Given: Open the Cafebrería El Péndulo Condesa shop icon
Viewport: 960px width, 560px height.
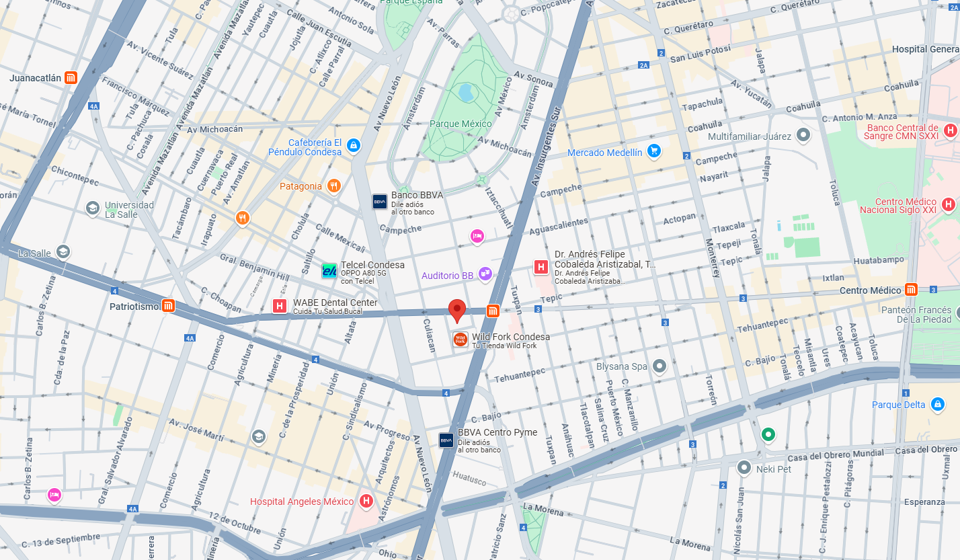Looking at the screenshot, I should pos(354,145).
